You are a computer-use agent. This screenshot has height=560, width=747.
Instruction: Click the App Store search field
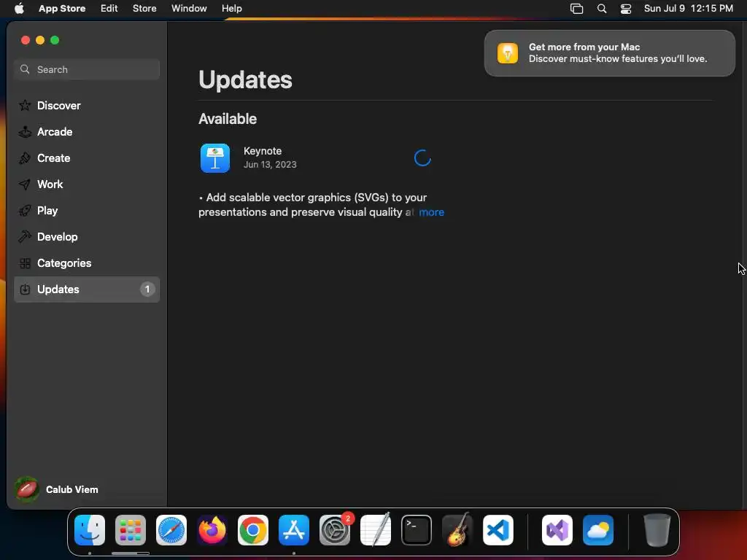tap(87, 69)
